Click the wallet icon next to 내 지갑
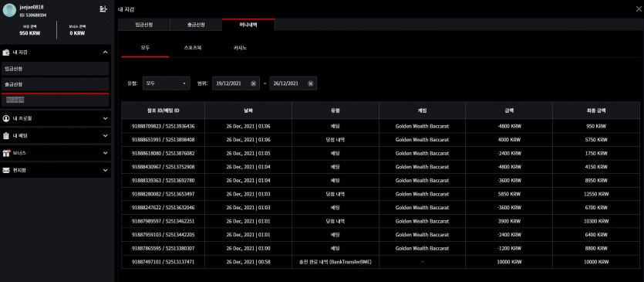 (x=6, y=53)
